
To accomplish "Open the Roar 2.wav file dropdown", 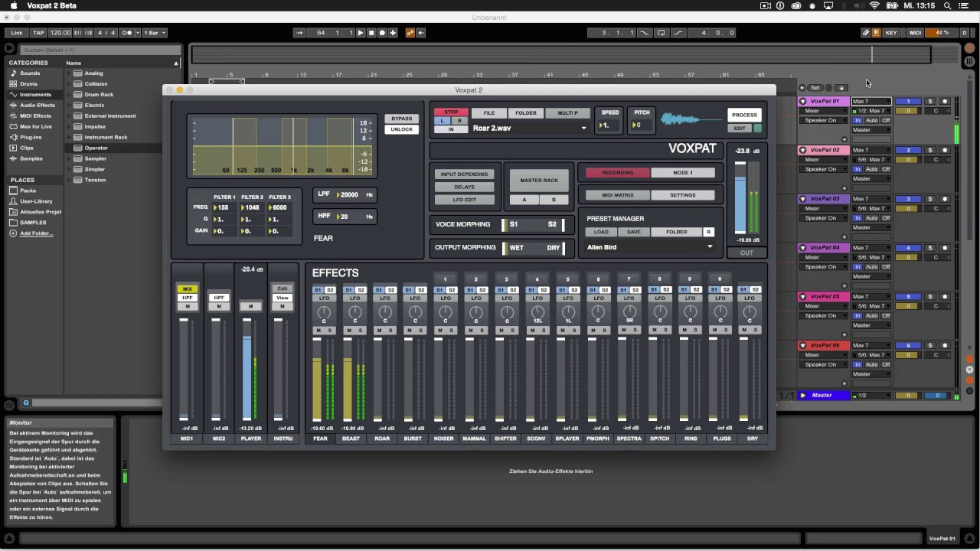I will (x=528, y=129).
